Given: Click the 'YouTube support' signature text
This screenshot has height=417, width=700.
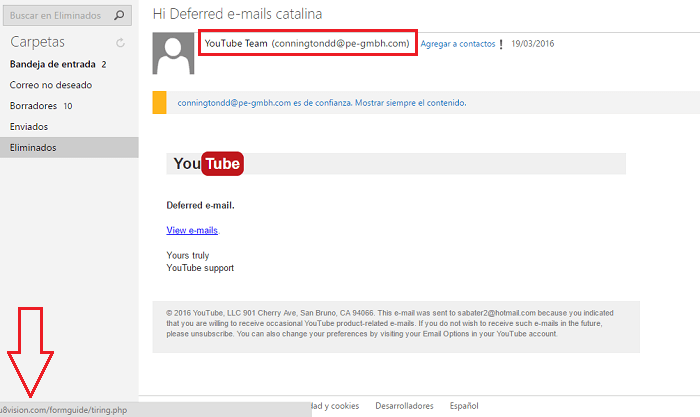Looking at the screenshot, I should [x=200, y=268].
